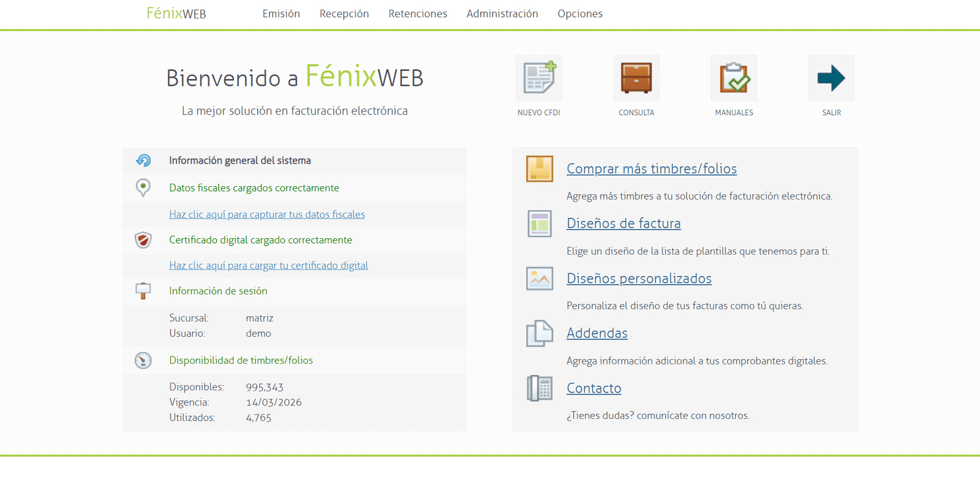Open the Recepción menu

click(x=344, y=13)
